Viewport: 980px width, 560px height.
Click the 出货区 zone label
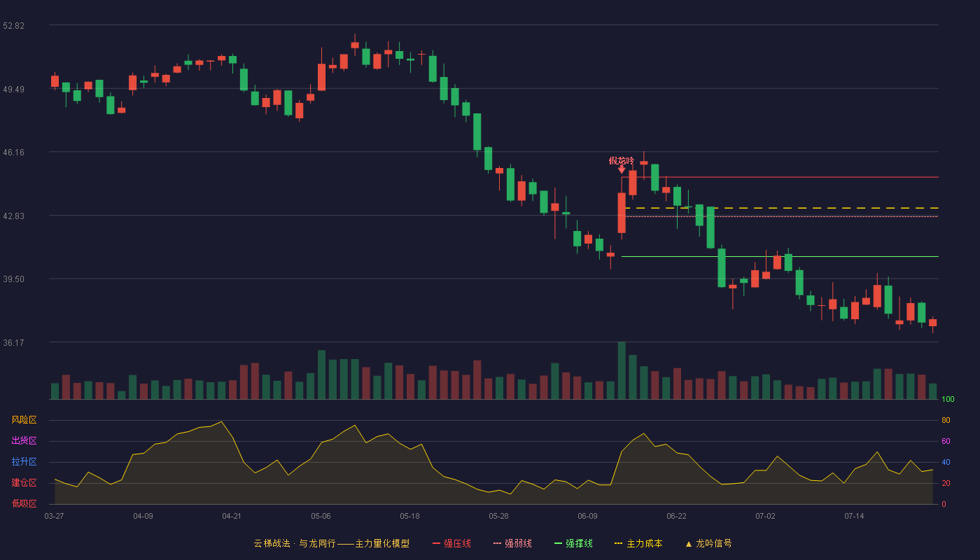pyautogui.click(x=24, y=441)
